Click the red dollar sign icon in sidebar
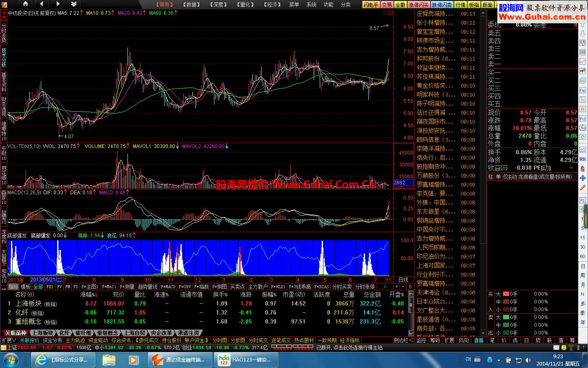 pos(583,169)
